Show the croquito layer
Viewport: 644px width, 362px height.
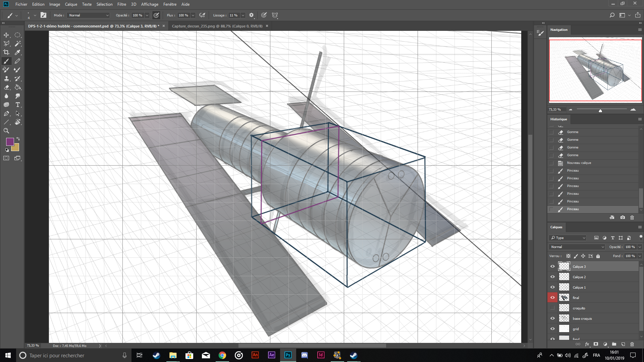coord(552,308)
